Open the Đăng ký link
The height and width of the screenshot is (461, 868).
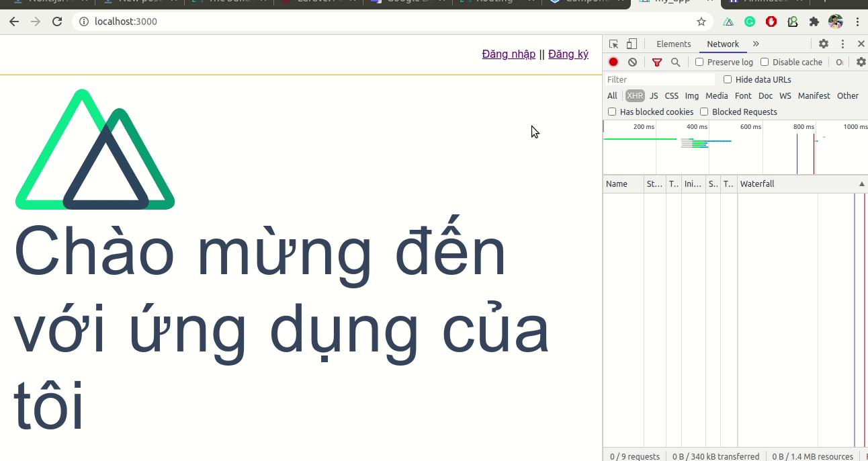coord(568,54)
